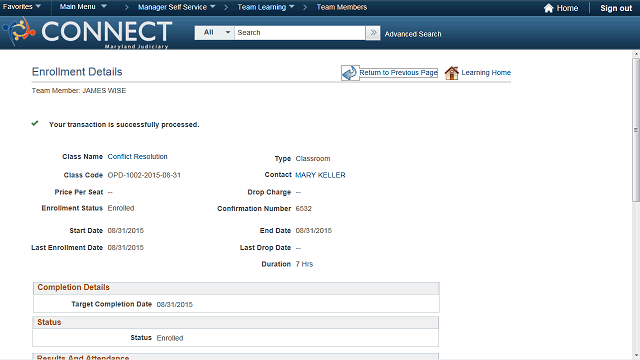Screen dimensions: 640x360
Task: Open the Main Menu dropdown
Action: coord(83,7)
